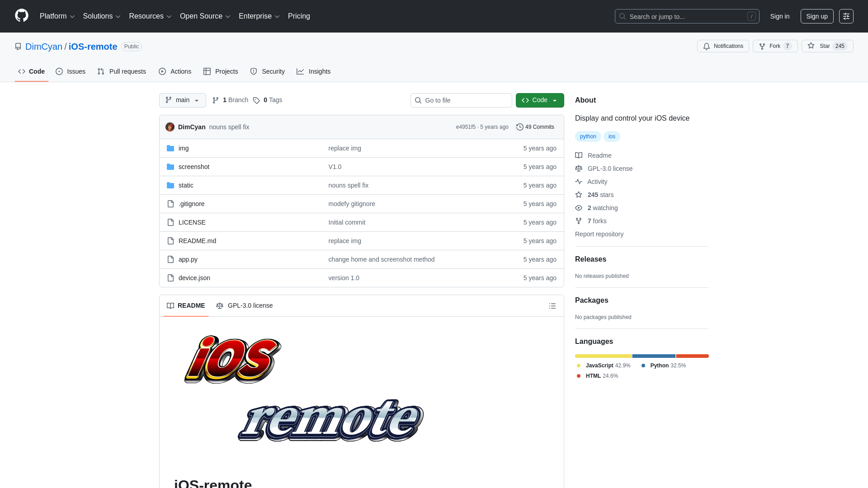Viewport: 868px width, 488px height.
Task: Open the app.py file
Action: coord(188,259)
